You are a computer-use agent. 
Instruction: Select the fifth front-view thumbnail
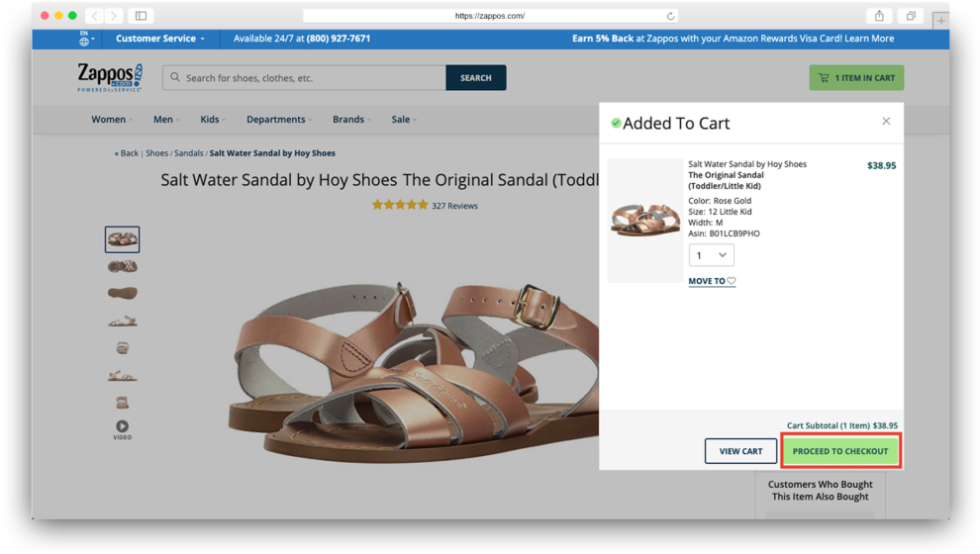(x=122, y=348)
